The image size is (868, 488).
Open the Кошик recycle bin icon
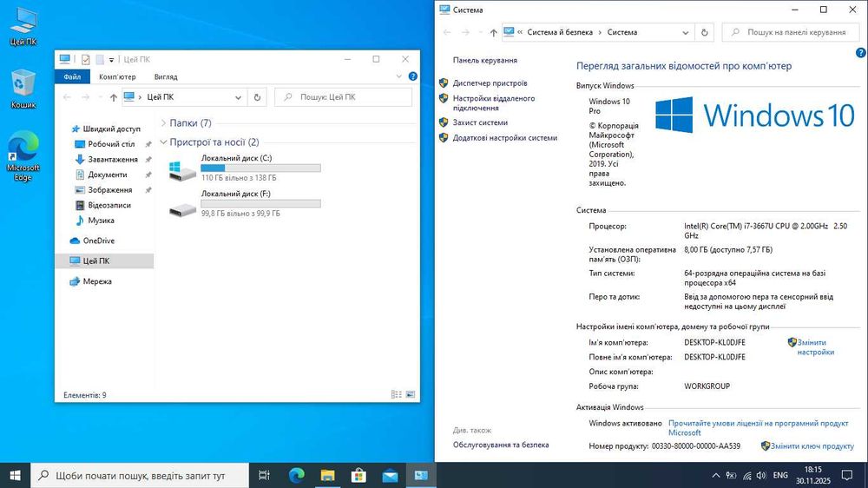(x=23, y=89)
